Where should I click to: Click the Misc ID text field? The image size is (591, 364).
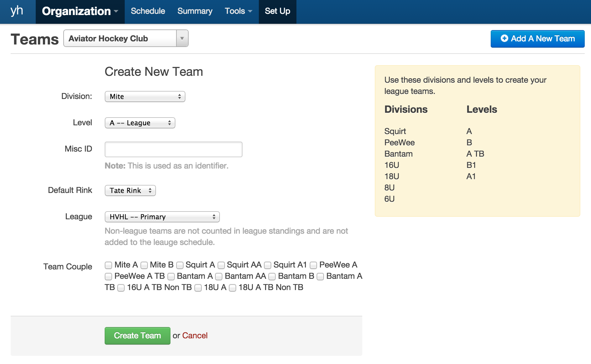(x=173, y=149)
